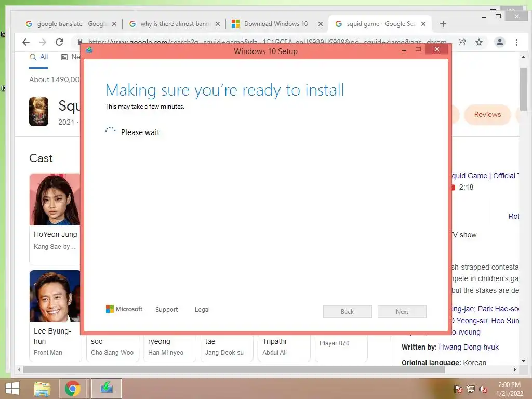532x399 pixels.
Task: Open Chrome profile avatar
Action: click(x=500, y=42)
